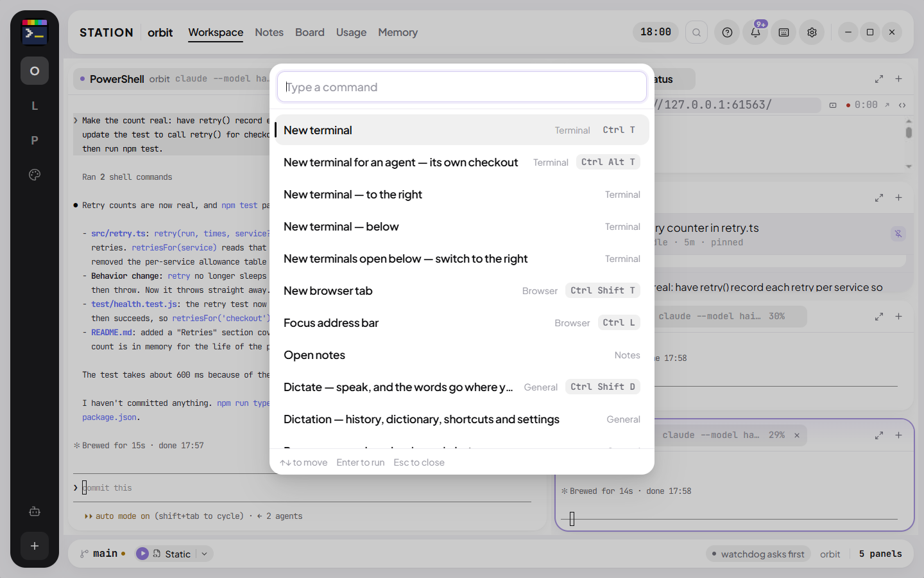This screenshot has height=578, width=924.
Task: Open search with the magnifier icon
Action: click(696, 32)
